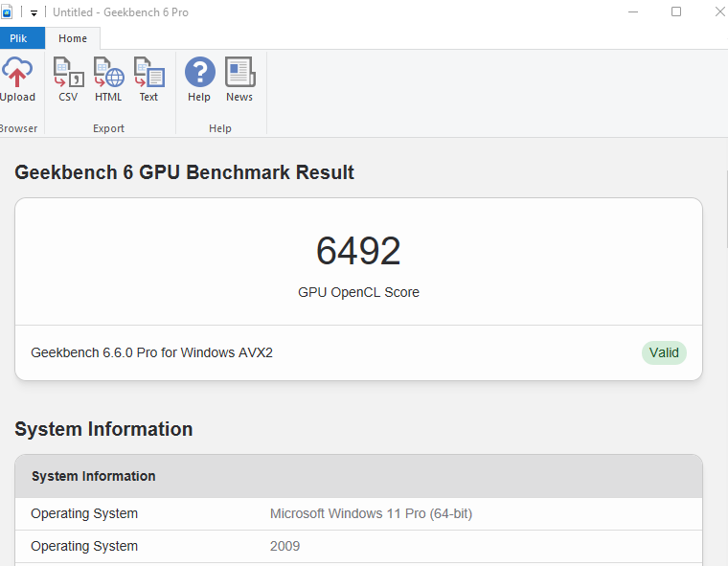Open the News icon in the ribbon

pyautogui.click(x=239, y=79)
